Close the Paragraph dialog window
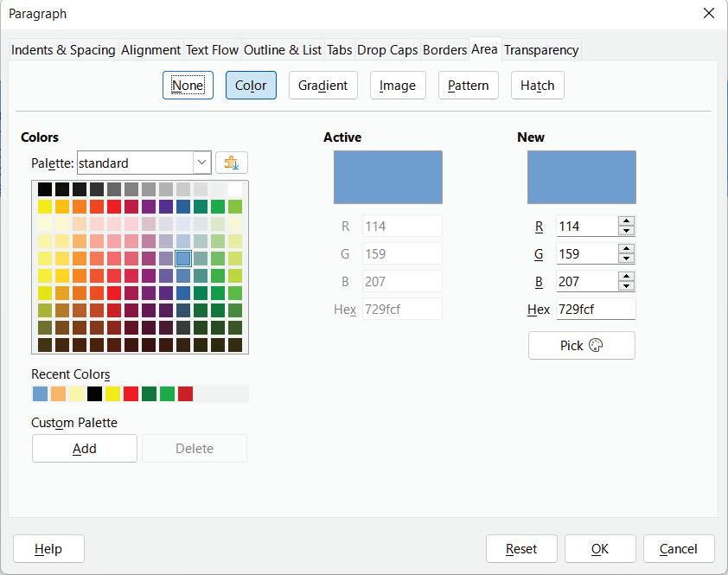 pyautogui.click(x=709, y=14)
